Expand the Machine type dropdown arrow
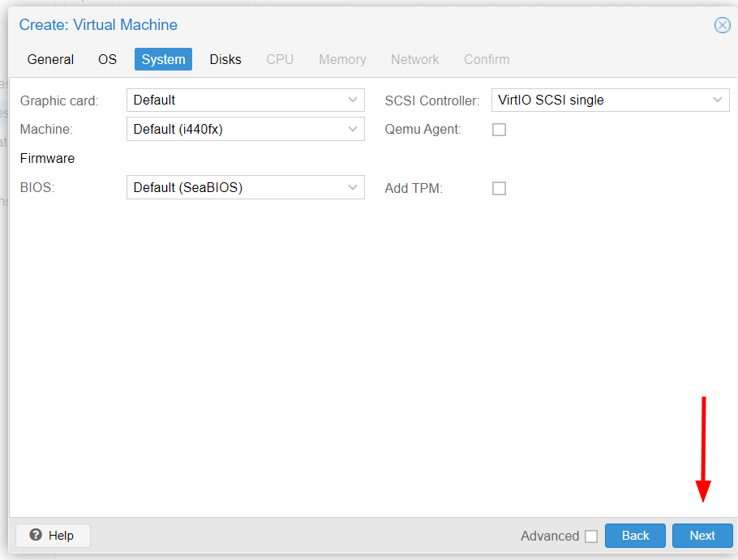Viewport: 738px width, 560px height. (353, 130)
